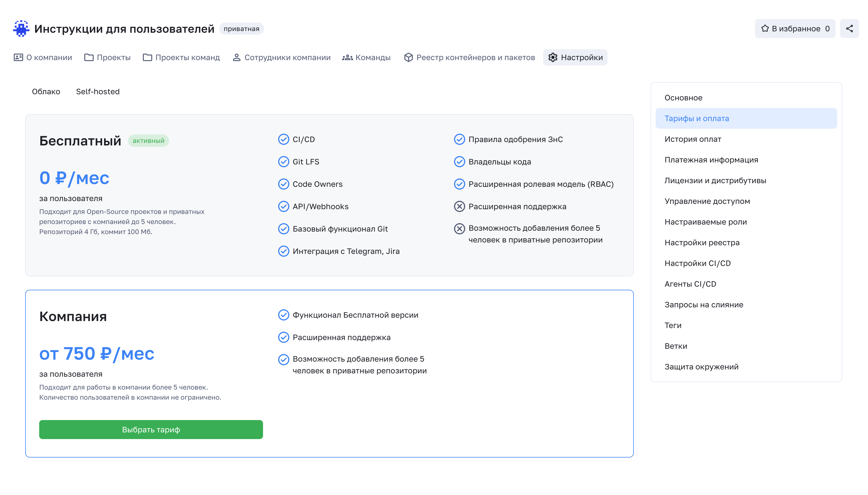Open История оплат in sidebar
Screen dimensions: 868x495
point(693,139)
